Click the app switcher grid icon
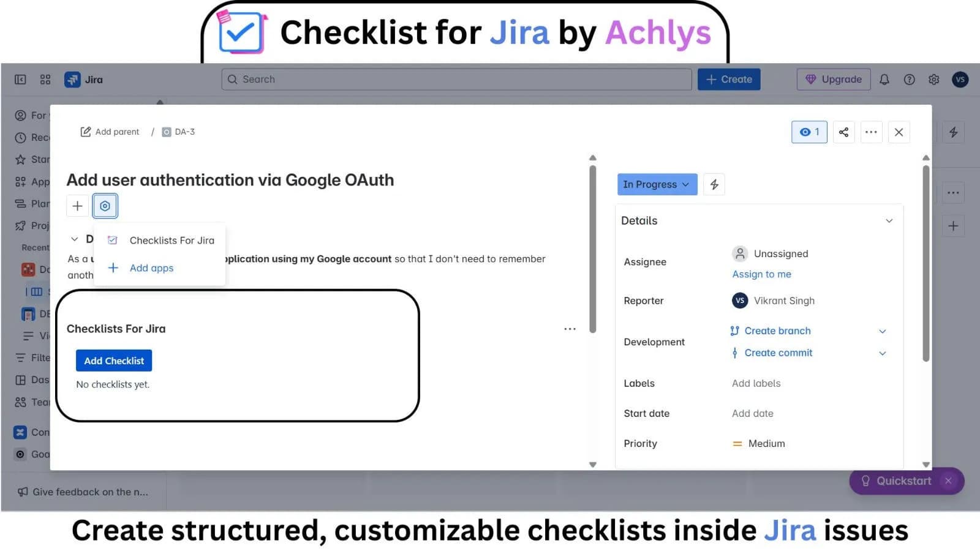 point(45,80)
